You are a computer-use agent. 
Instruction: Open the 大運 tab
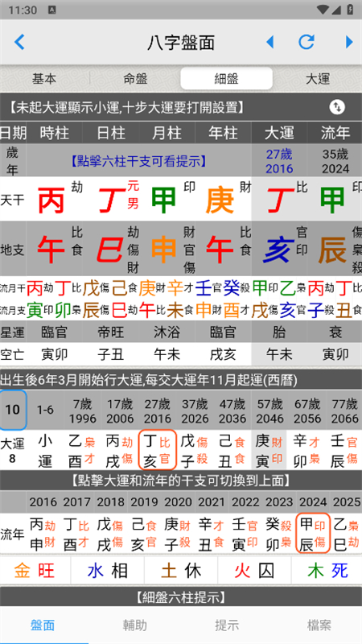tap(317, 78)
